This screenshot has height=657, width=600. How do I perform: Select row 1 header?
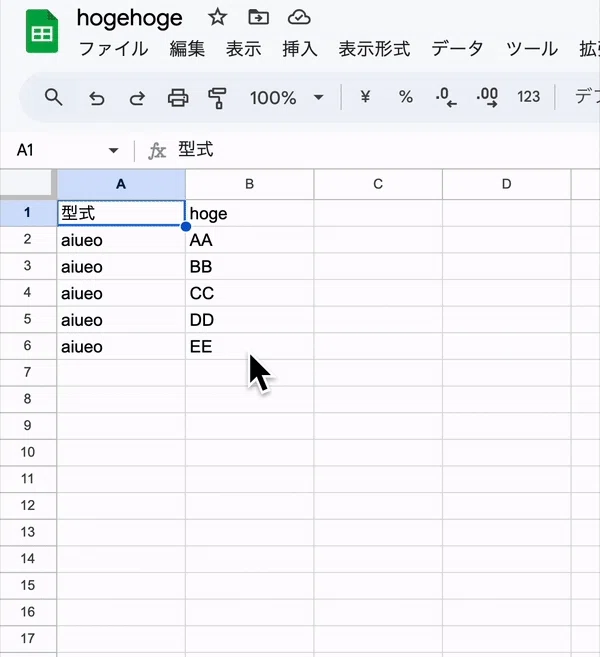[28, 213]
